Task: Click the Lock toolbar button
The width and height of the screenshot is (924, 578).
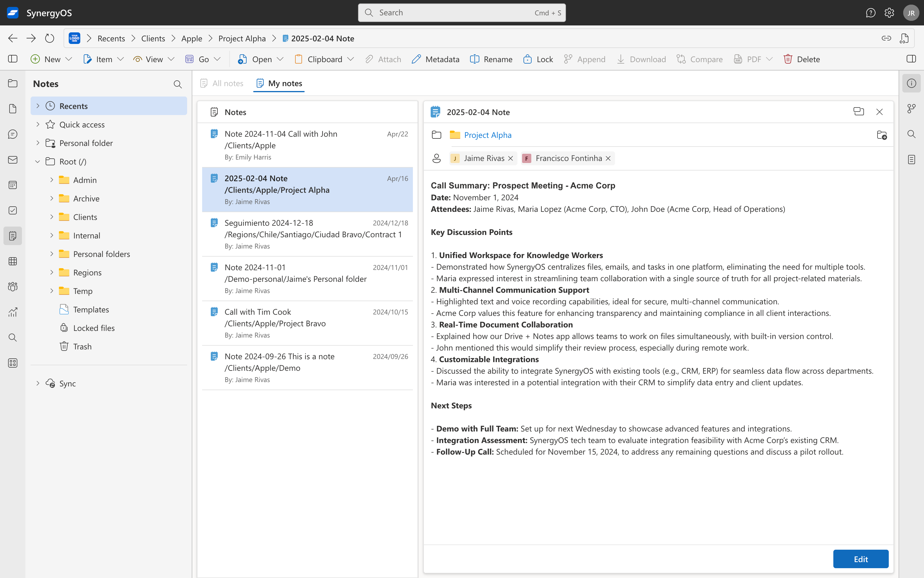Action: click(x=538, y=59)
